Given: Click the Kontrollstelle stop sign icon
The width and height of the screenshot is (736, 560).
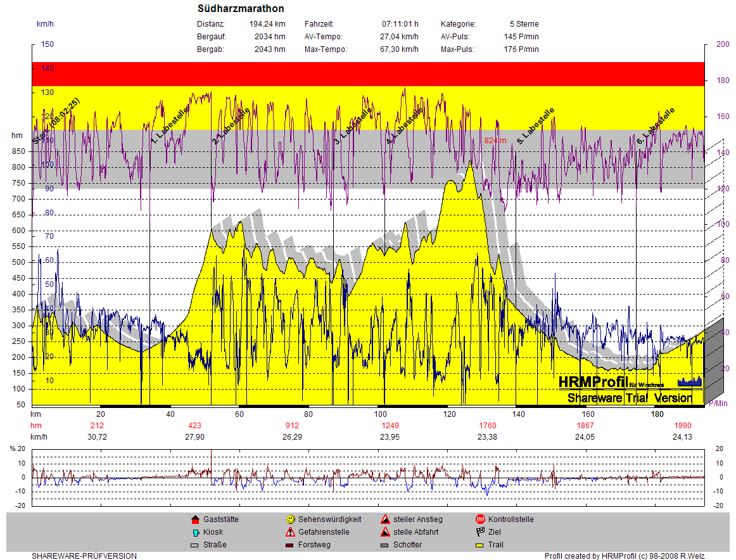Looking at the screenshot, I should click(x=480, y=519).
